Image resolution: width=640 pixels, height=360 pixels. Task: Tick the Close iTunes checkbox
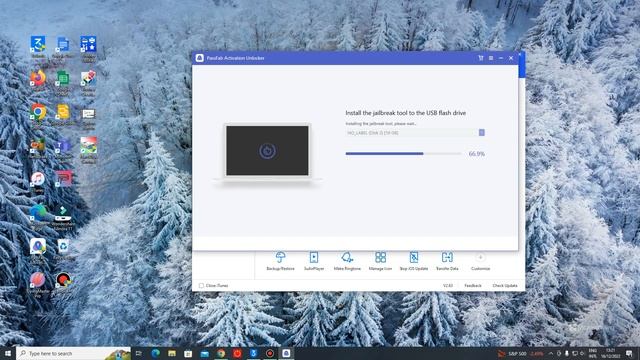[201, 286]
